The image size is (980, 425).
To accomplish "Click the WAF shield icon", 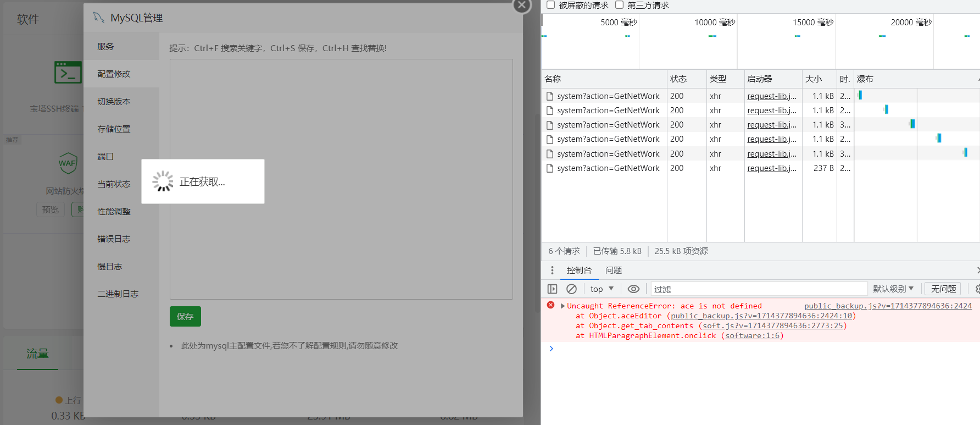I will tap(68, 163).
